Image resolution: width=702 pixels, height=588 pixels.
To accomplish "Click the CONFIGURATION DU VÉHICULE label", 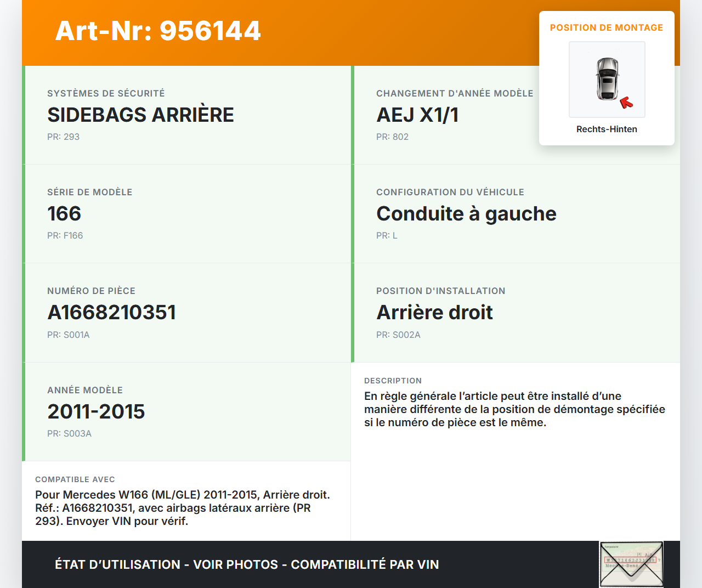I will click(x=450, y=192).
